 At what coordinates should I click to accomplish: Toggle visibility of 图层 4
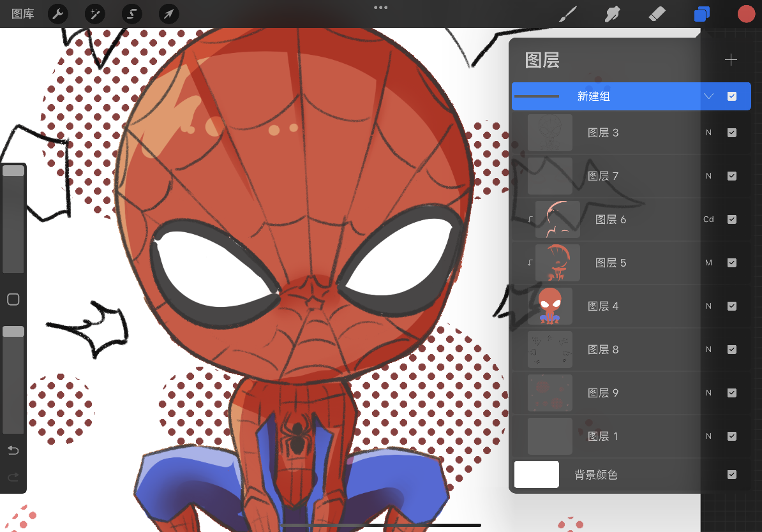(x=732, y=306)
